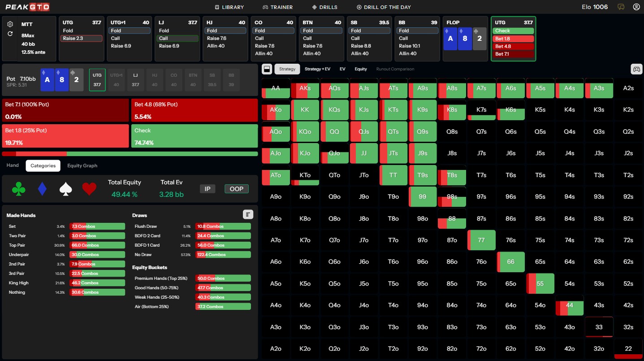
Task: Select the red heart suit icon
Action: [89, 189]
